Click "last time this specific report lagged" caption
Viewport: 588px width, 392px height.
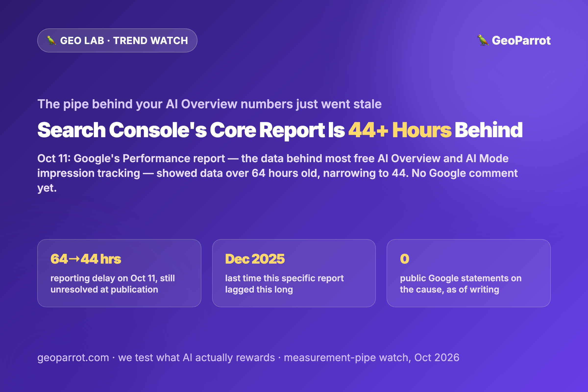coord(284,284)
